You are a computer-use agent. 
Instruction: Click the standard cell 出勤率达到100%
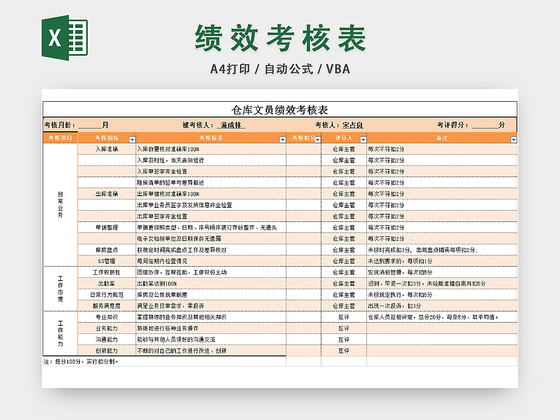tap(211, 284)
